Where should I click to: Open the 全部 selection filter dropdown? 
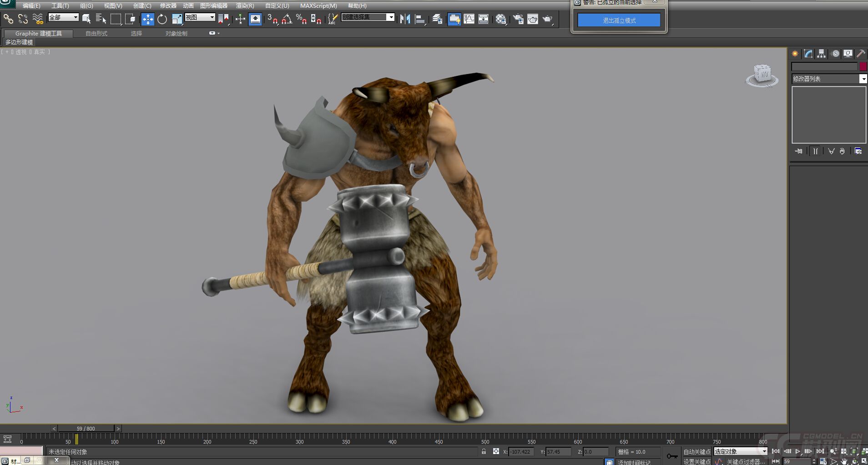coord(64,17)
